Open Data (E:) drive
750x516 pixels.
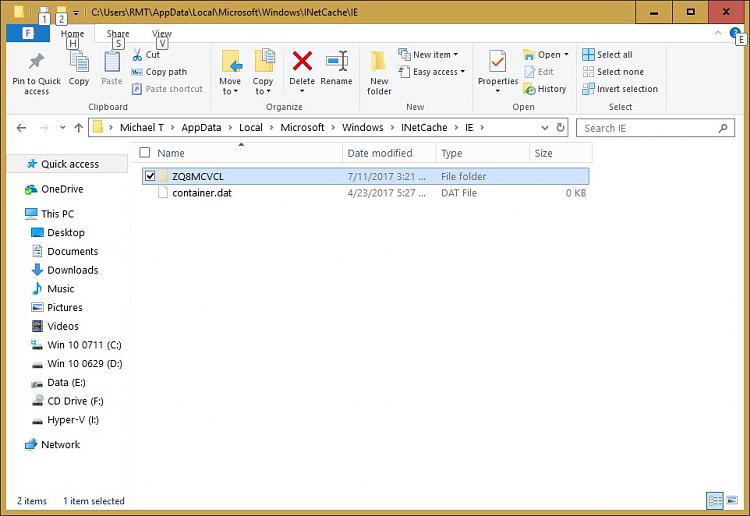66,382
